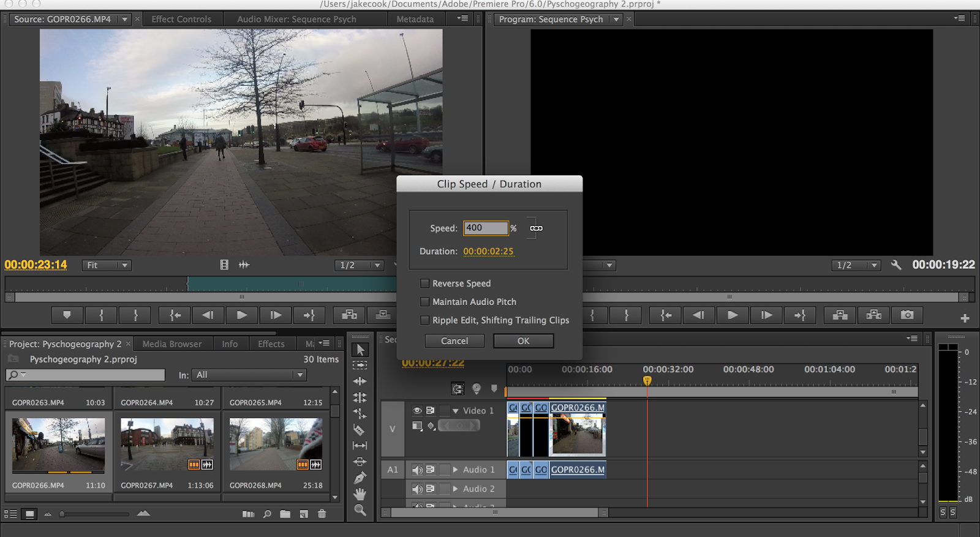Click the Source monitor Step Back button
This screenshot has width=980, height=537.
(208, 315)
